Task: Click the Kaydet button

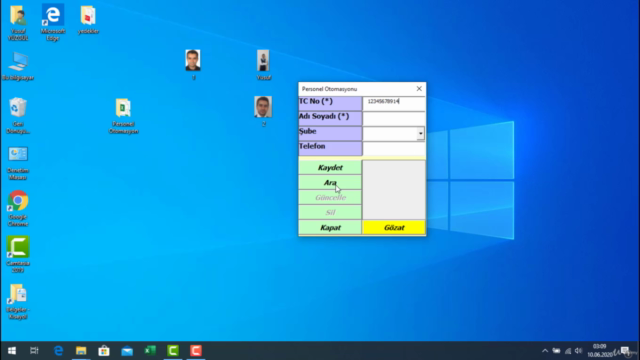Action: pyautogui.click(x=330, y=167)
